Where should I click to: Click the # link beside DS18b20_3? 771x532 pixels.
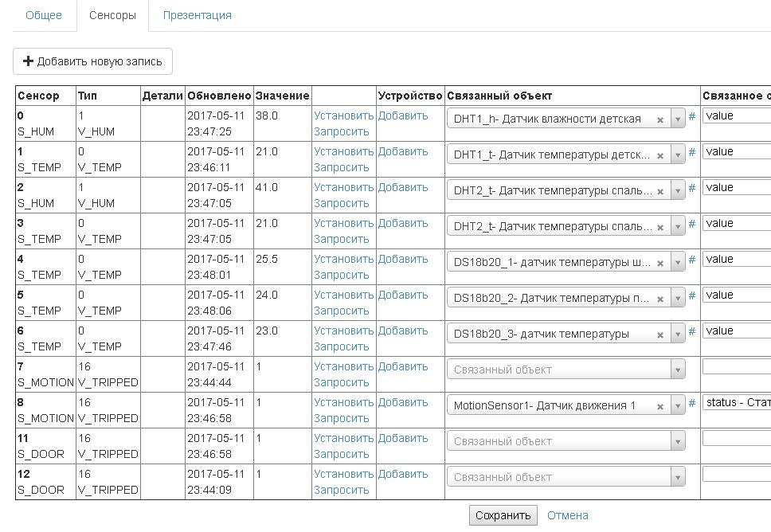(692, 331)
